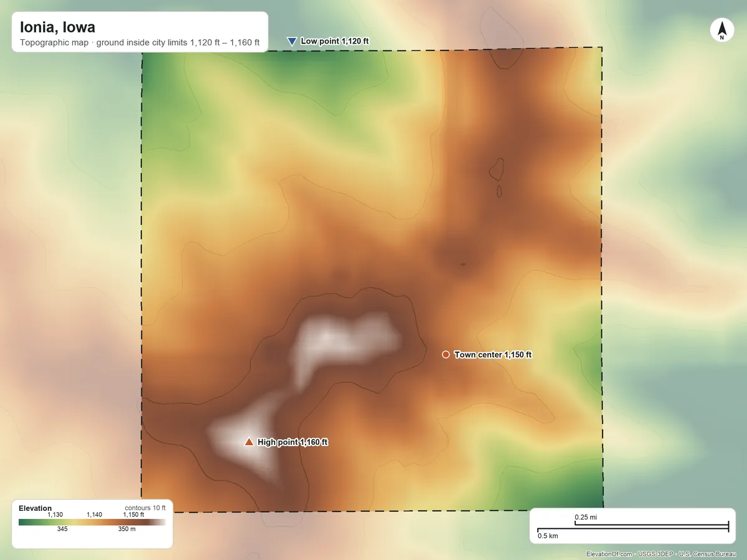747x560 pixels.
Task: Select the 'High point 1,160 ft' label
Action: tap(293, 442)
